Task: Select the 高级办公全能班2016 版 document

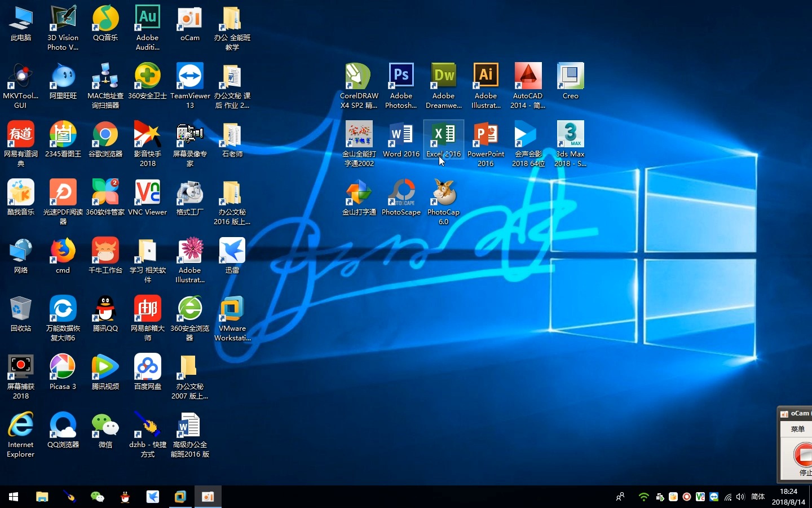Action: coord(190,435)
